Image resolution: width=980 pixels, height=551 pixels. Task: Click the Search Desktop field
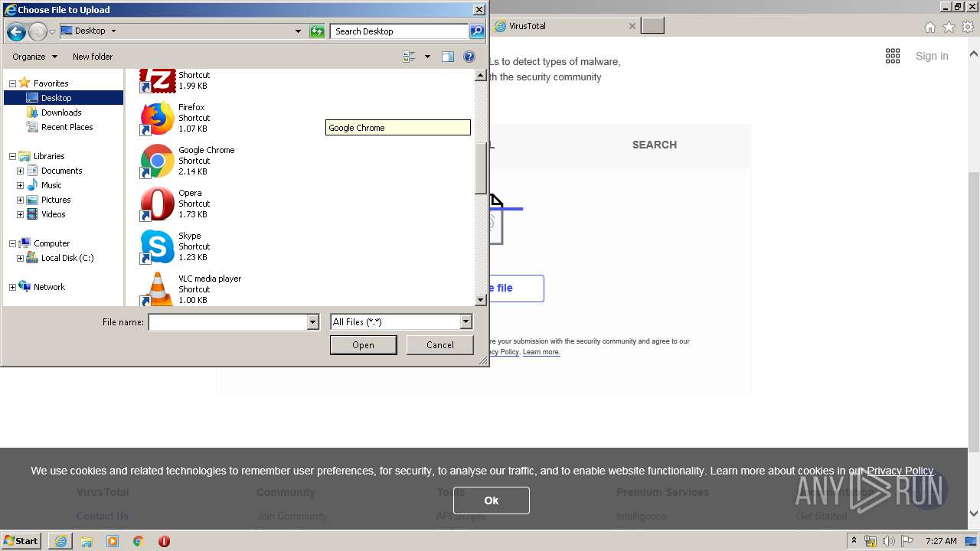(400, 31)
